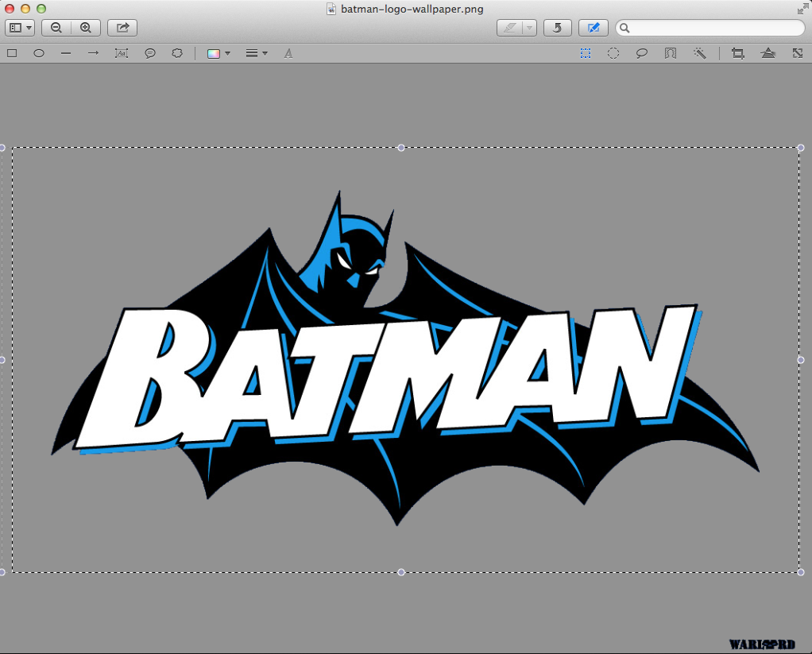Focus the search field
The image size is (812, 654).
click(x=710, y=28)
